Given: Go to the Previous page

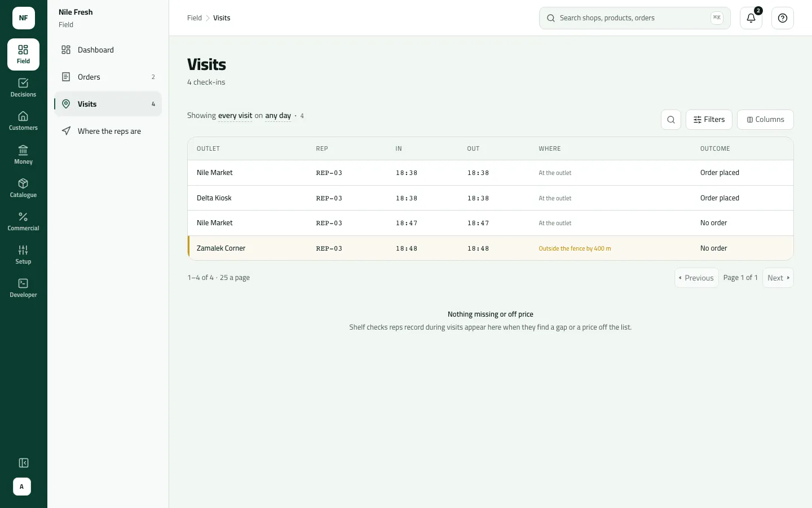Looking at the screenshot, I should coord(696,278).
